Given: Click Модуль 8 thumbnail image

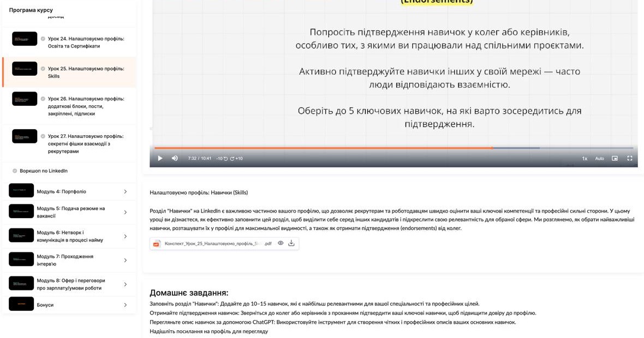Looking at the screenshot, I should [x=21, y=283].
